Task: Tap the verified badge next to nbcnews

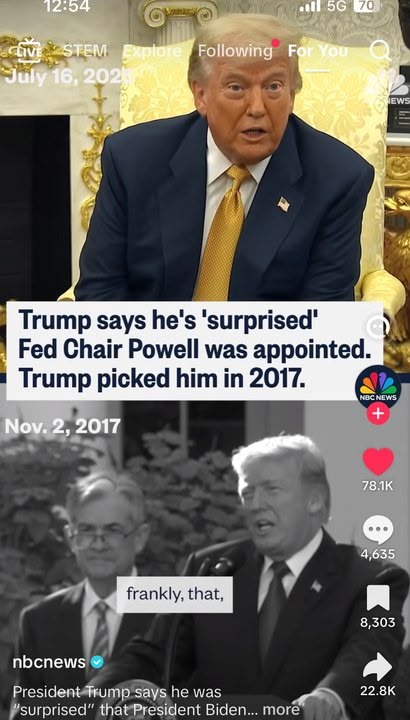Action: point(96,662)
